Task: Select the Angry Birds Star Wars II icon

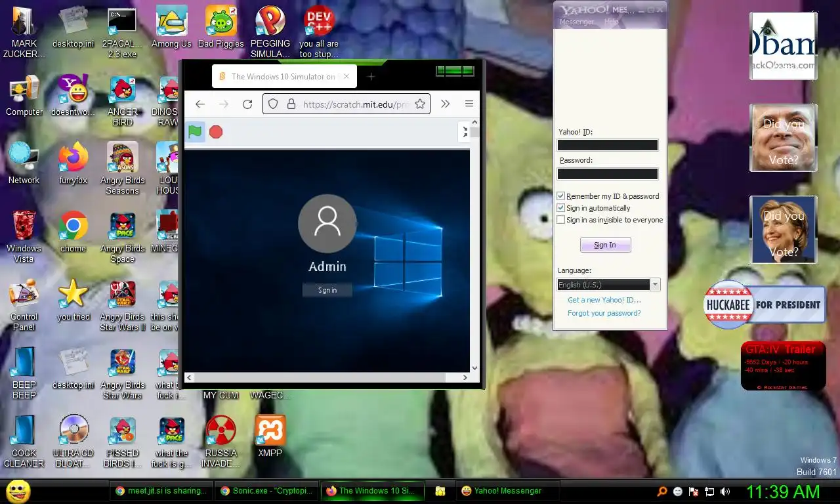Action: pos(123,305)
